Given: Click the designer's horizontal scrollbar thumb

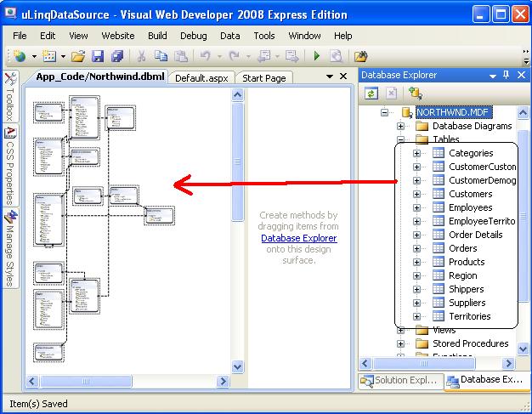Looking at the screenshot, I should pos(86,382).
